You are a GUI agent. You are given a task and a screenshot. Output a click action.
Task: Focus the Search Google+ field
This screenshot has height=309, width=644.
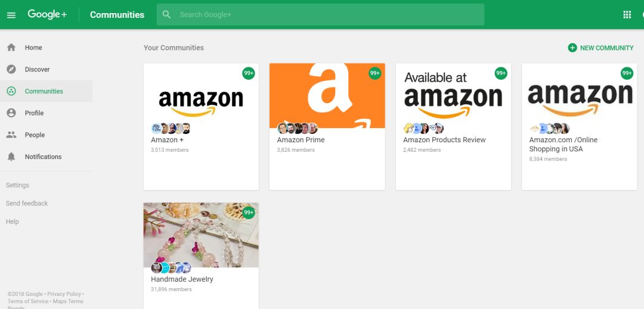click(320, 15)
